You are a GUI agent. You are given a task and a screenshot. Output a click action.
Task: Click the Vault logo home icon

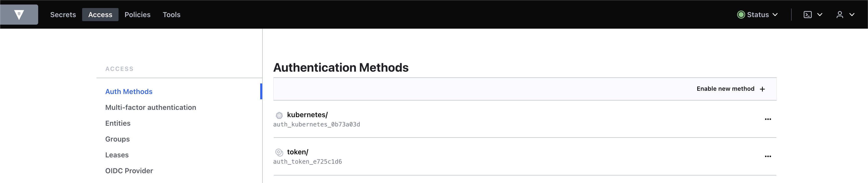[19, 15]
